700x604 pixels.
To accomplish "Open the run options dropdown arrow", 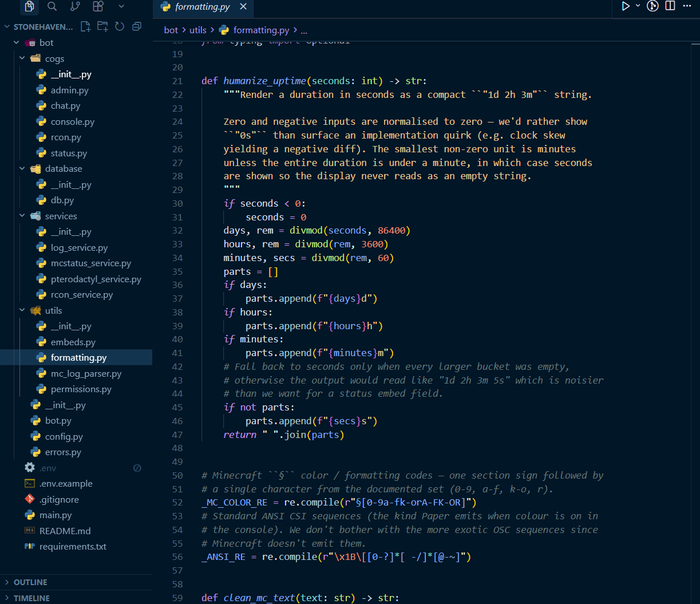I will (638, 6).
